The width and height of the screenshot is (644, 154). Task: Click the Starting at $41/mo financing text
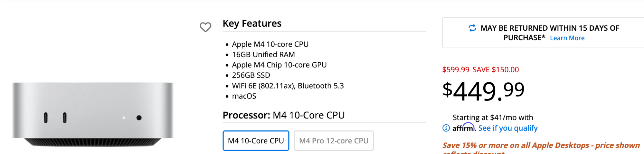(493, 118)
